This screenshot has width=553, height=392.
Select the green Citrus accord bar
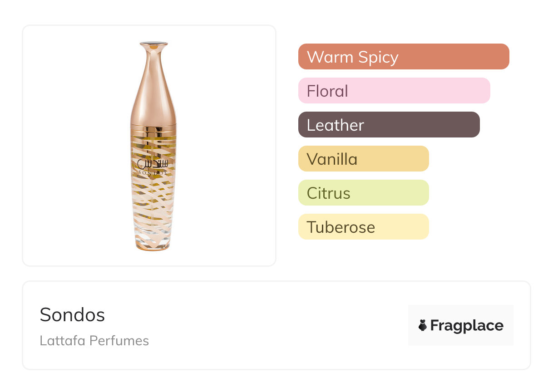click(x=363, y=193)
